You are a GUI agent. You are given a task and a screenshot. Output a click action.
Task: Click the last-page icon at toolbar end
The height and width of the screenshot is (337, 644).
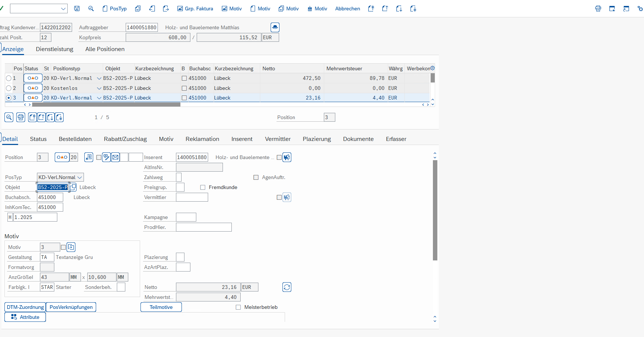click(413, 9)
